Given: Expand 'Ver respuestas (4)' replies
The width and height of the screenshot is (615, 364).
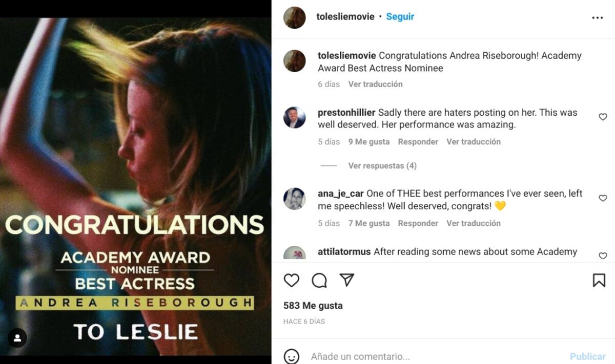Looking at the screenshot, I should pos(382,166).
